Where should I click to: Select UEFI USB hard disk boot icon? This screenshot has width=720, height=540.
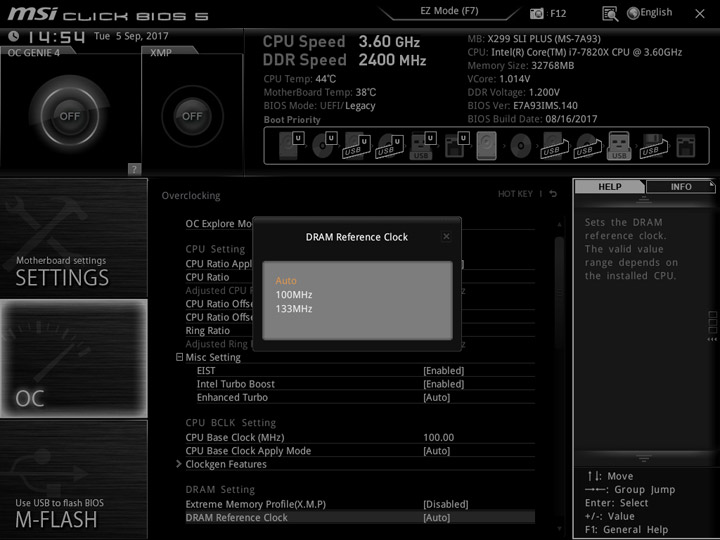(357, 146)
